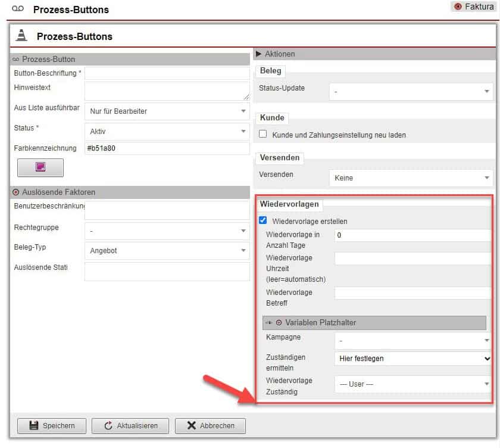Click the Abbrechen button
Image resolution: width=500 pixels, height=448 pixels.
pos(210,425)
